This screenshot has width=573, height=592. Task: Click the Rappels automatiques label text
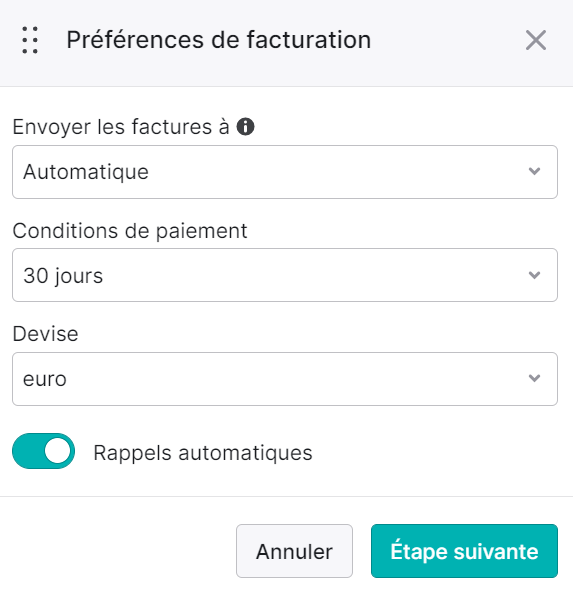click(203, 453)
